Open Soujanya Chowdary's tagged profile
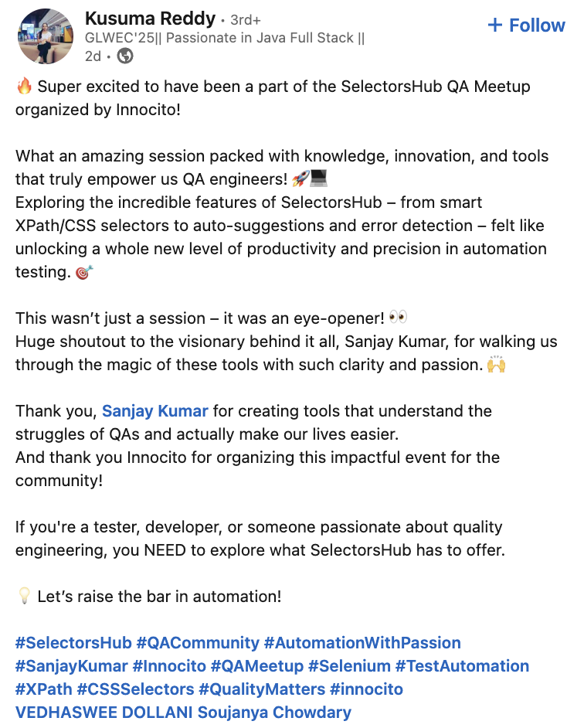Viewport: 584px width, 728px height. pyautogui.click(x=274, y=713)
